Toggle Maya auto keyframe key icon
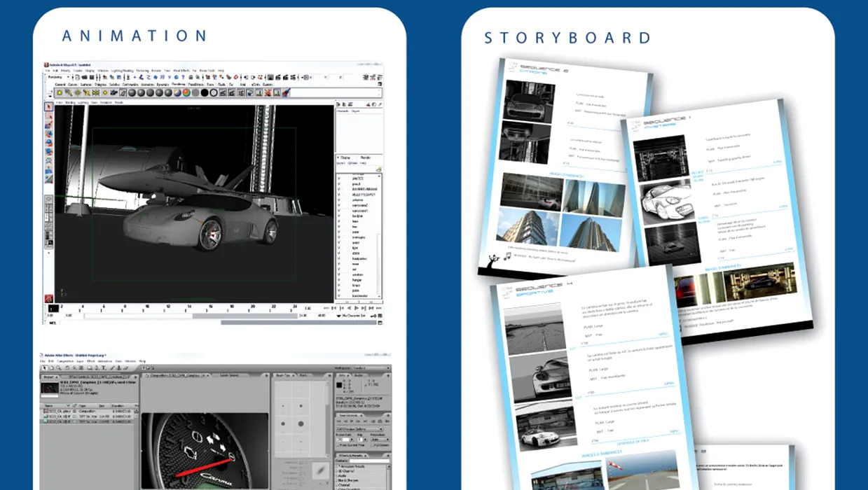 (x=373, y=316)
